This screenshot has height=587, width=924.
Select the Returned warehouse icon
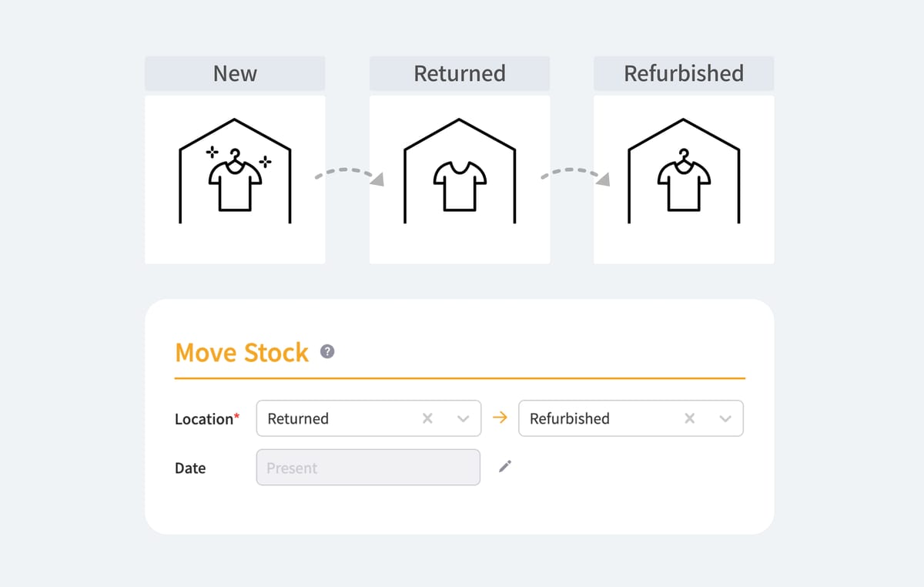[x=460, y=173]
